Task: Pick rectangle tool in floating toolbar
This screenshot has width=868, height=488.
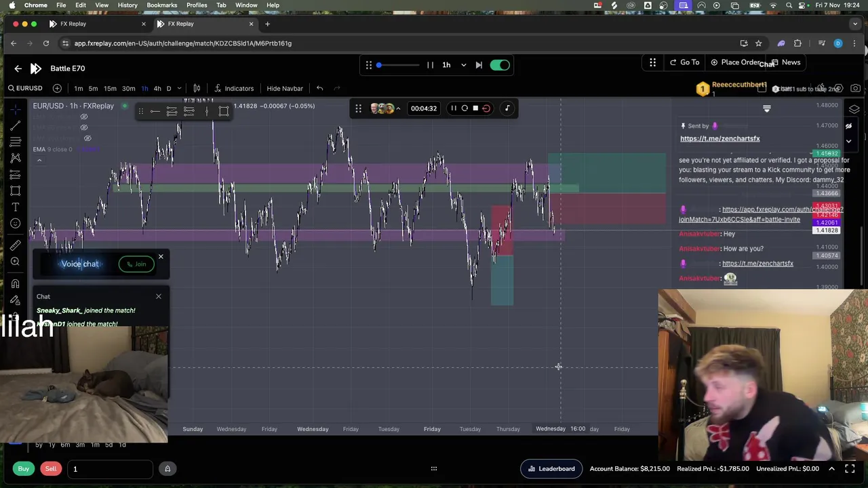Action: pos(223,111)
